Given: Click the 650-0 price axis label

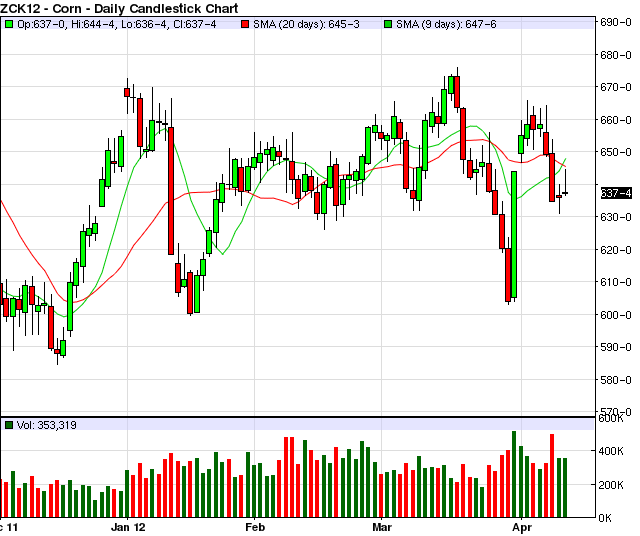Looking at the screenshot, I should point(616,152).
